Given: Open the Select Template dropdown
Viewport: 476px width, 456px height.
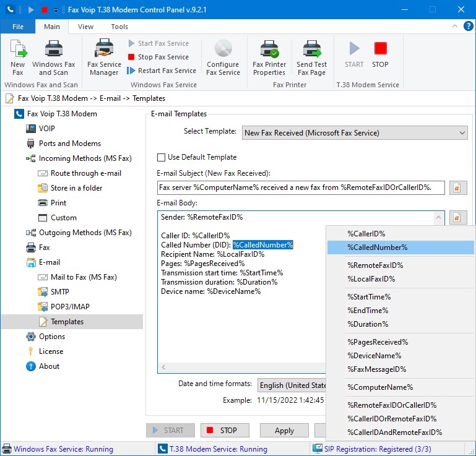Looking at the screenshot, I should 355,133.
